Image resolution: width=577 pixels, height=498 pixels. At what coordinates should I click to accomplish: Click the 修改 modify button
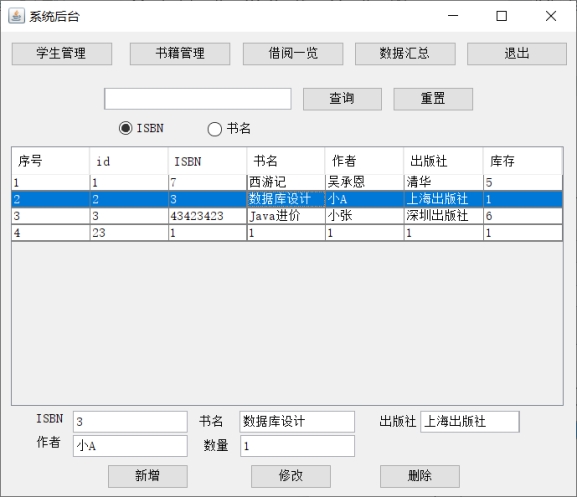pyautogui.click(x=291, y=476)
